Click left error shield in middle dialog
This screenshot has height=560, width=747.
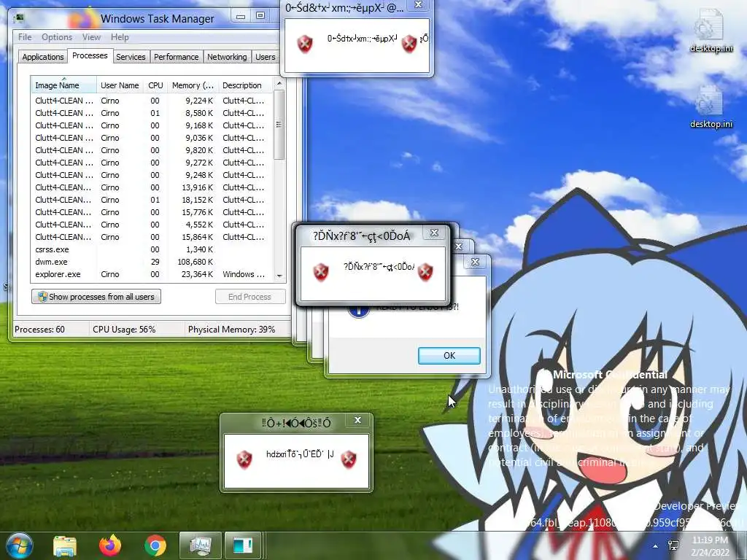(321, 273)
